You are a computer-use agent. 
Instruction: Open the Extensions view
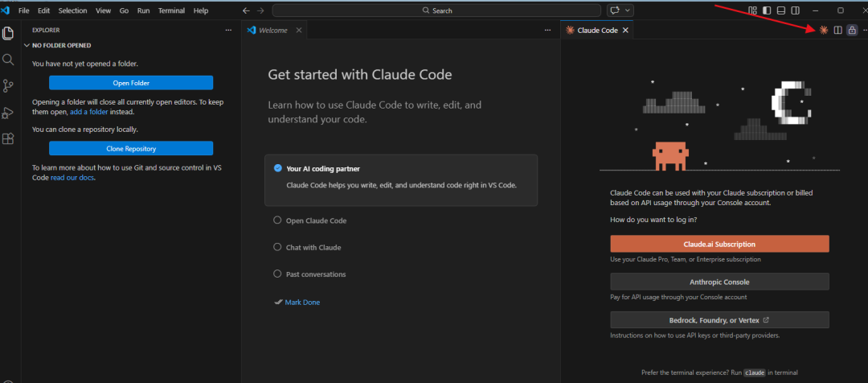(9, 138)
